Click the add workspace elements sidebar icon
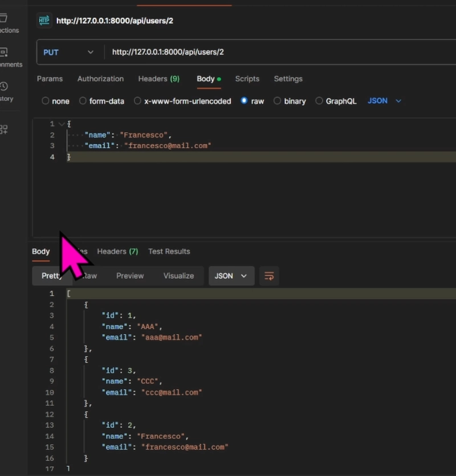Viewport: 456px width, 476px height. pos(3,129)
